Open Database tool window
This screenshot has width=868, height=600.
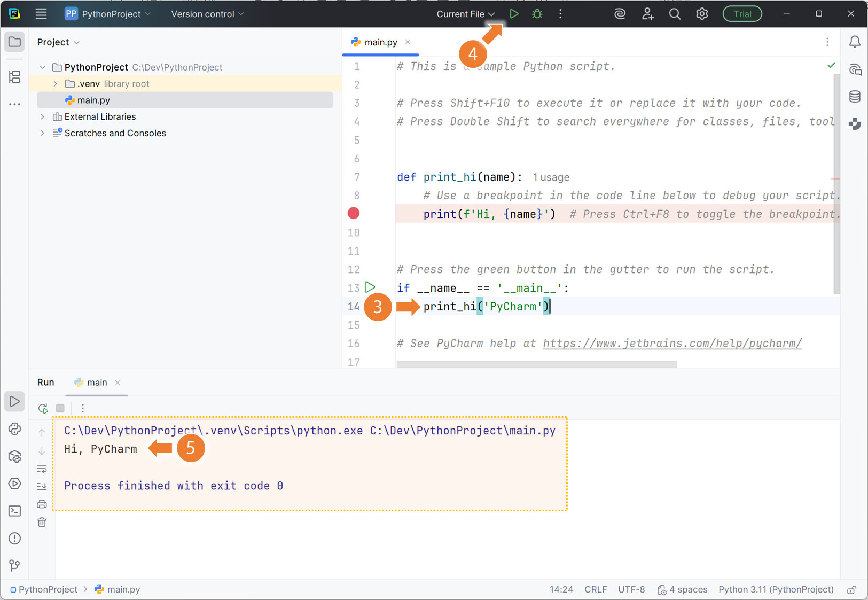[x=855, y=97]
